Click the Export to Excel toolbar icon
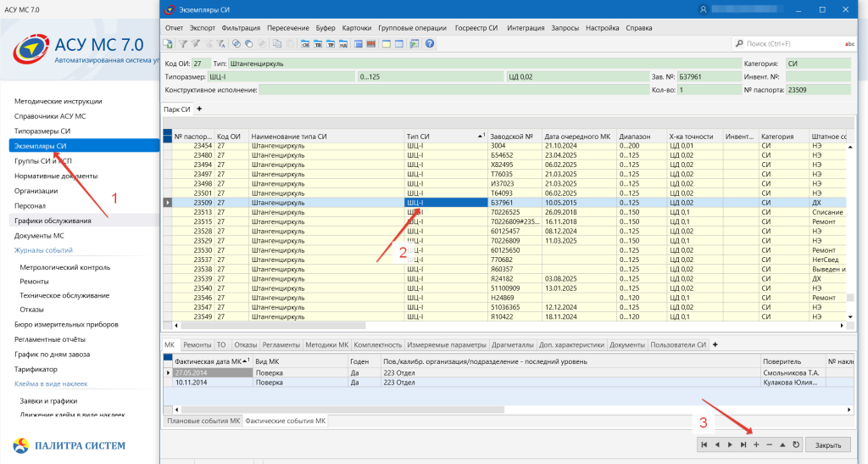Image resolution: width=868 pixels, height=464 pixels. [x=167, y=44]
